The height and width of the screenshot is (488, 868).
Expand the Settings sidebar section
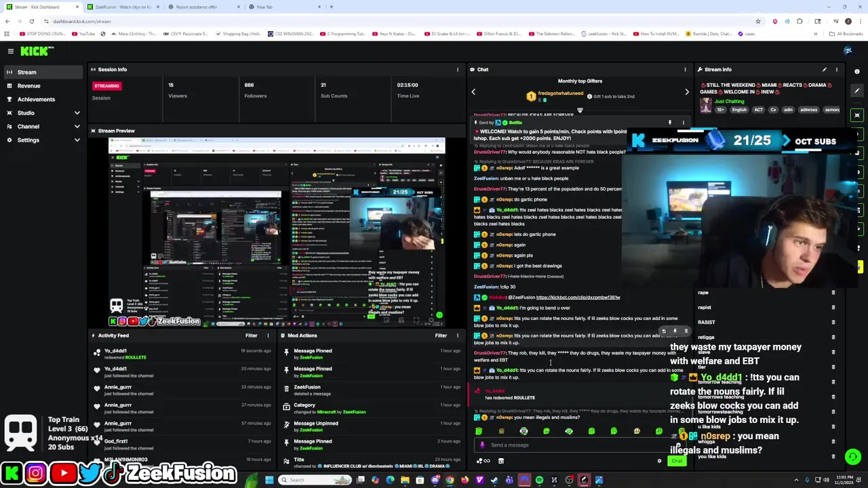(x=77, y=140)
